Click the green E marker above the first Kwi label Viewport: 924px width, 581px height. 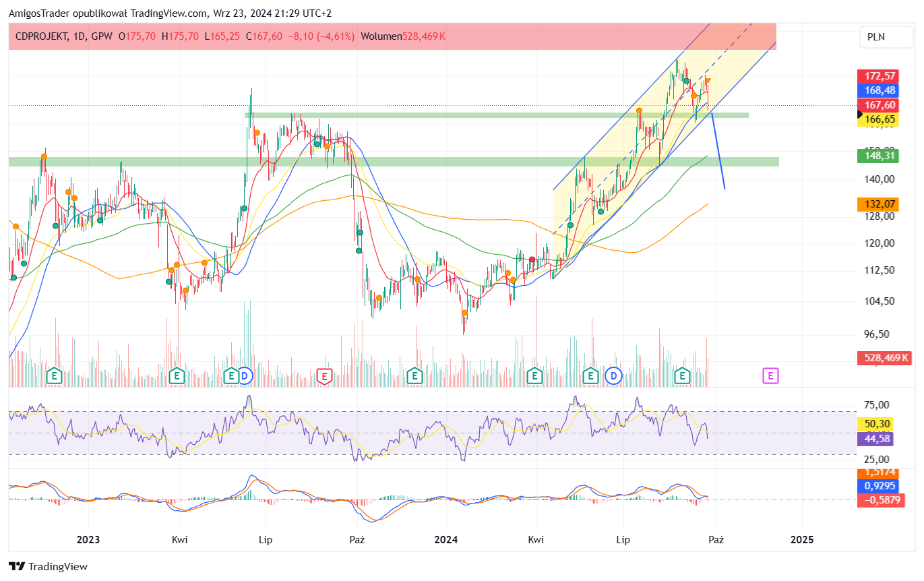[x=177, y=376]
